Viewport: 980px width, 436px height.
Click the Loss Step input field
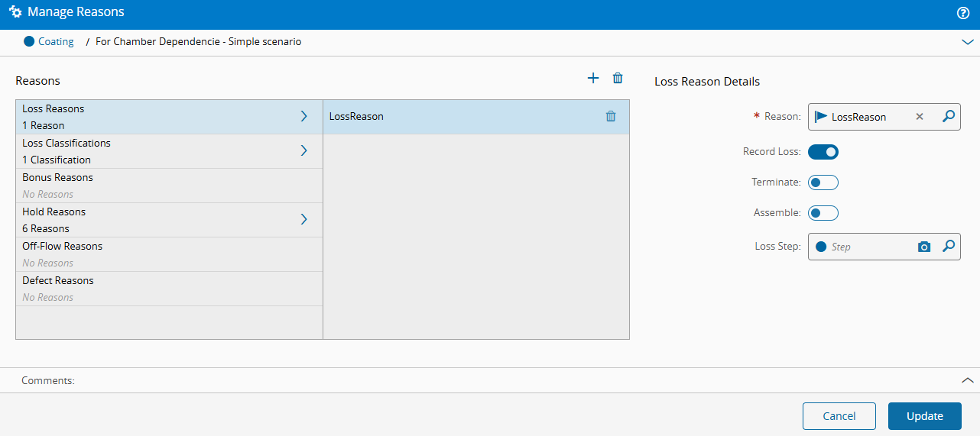[884, 247]
